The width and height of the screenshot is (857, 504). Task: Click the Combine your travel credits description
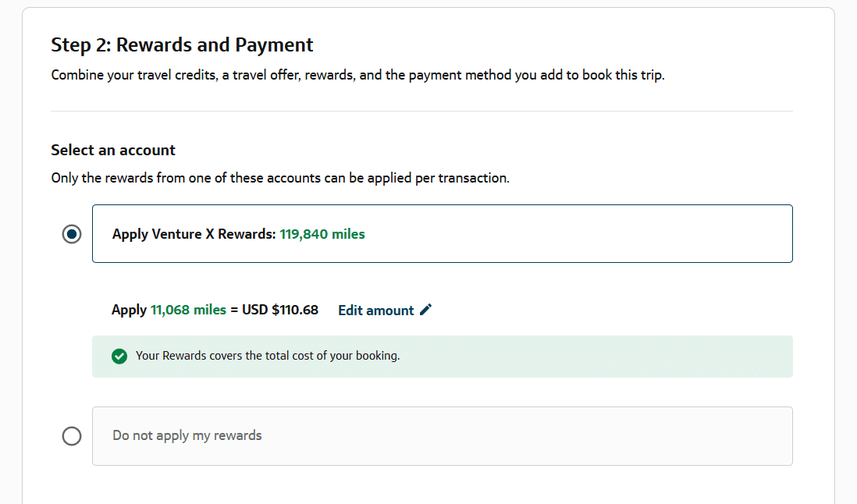coord(357,76)
